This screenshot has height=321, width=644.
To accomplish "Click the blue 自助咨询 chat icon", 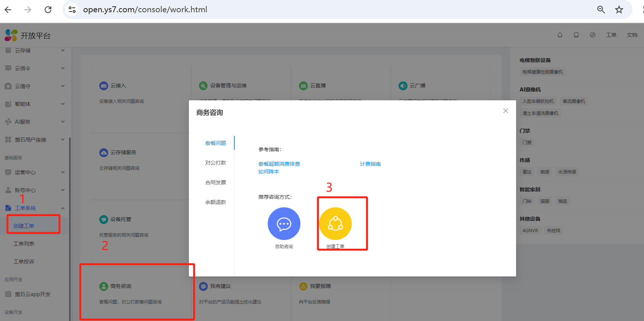I will [x=284, y=224].
